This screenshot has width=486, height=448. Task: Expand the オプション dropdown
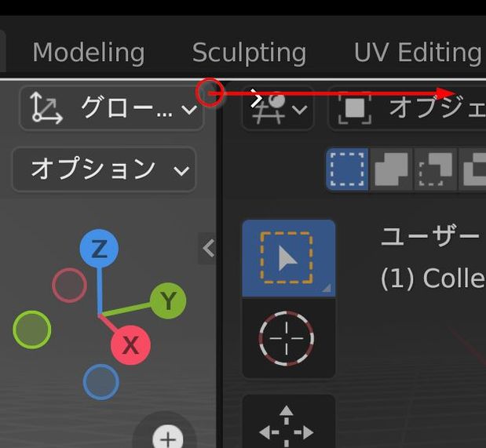[x=104, y=169]
